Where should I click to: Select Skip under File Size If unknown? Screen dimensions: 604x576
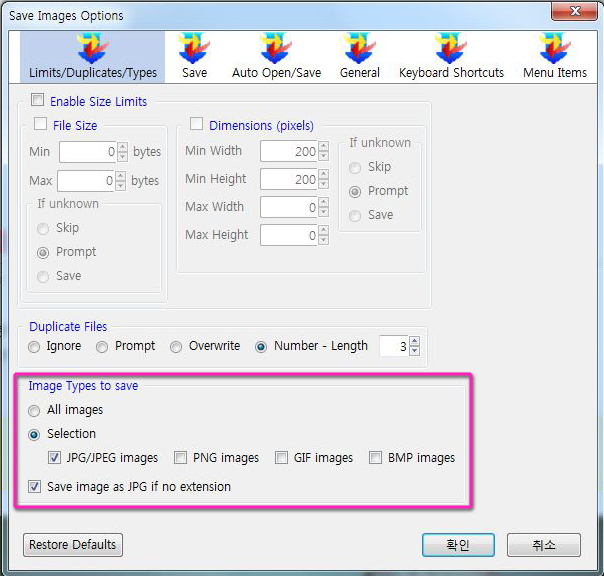pos(43,229)
